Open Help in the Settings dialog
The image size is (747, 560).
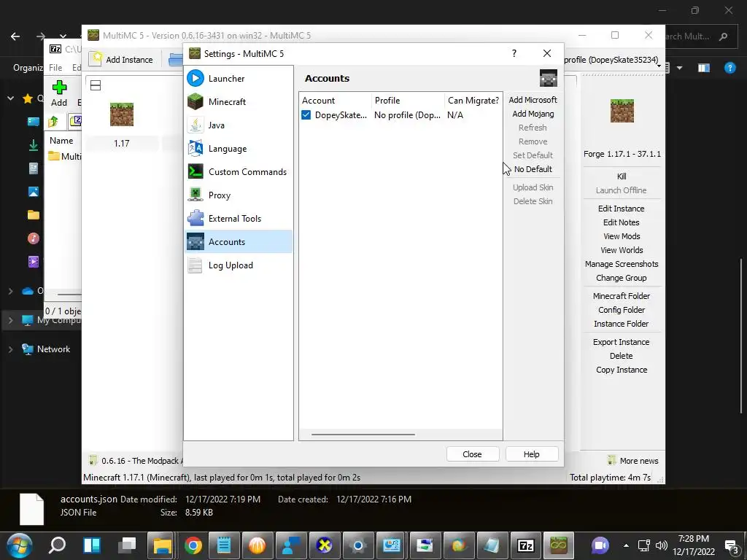(531, 454)
